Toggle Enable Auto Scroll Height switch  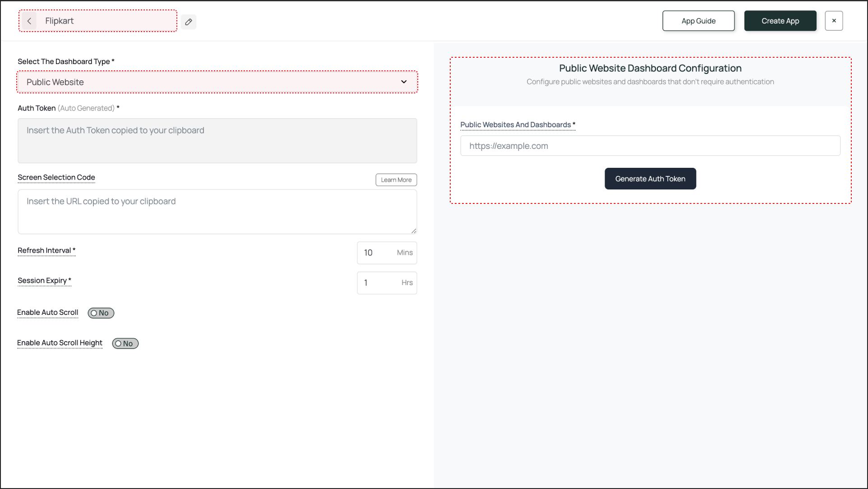[x=125, y=344]
